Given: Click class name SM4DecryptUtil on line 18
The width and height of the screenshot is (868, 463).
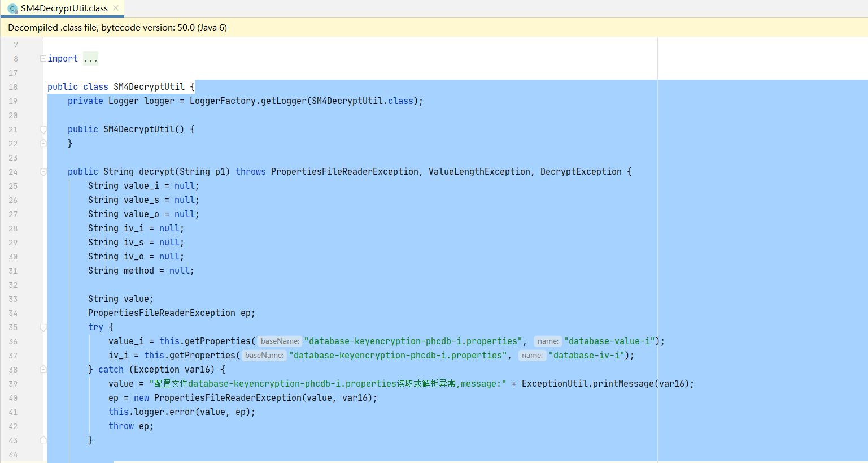Looking at the screenshot, I should [149, 87].
